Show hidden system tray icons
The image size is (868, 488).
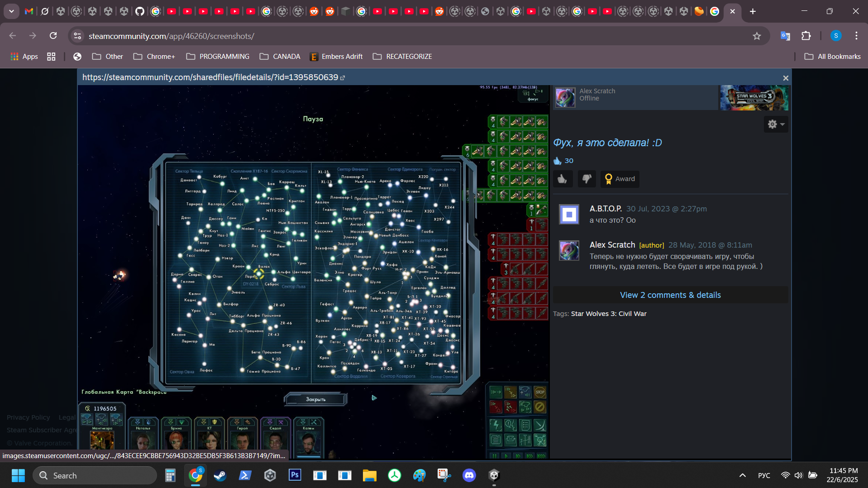[742, 475]
